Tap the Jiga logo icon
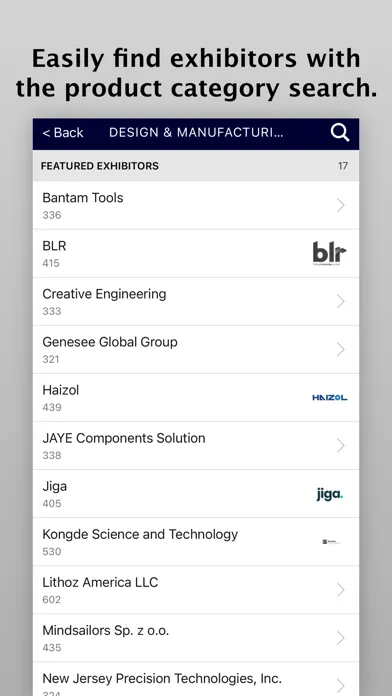 point(329,494)
